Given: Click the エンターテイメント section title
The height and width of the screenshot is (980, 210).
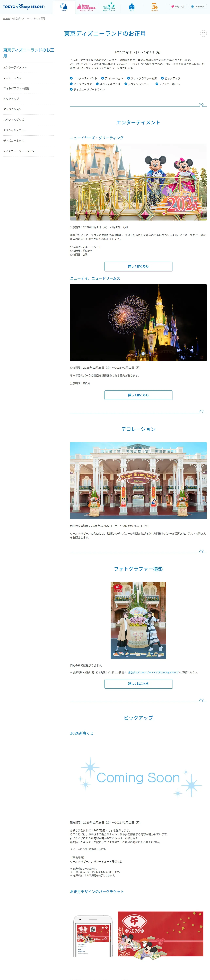Looking at the screenshot, I should tap(138, 122).
